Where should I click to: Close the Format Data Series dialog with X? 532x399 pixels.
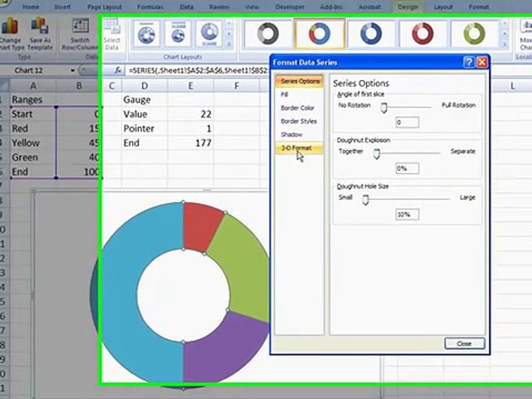pos(482,62)
